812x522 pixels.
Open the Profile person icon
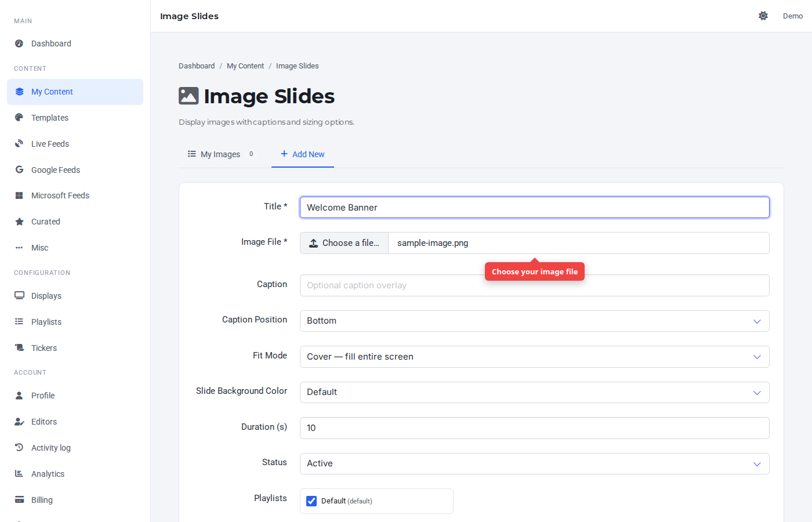point(19,396)
